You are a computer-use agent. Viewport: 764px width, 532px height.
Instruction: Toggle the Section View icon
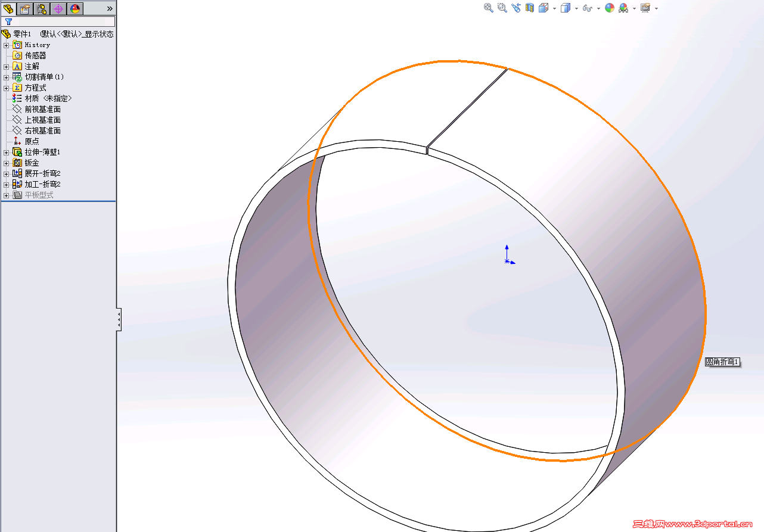pyautogui.click(x=530, y=8)
